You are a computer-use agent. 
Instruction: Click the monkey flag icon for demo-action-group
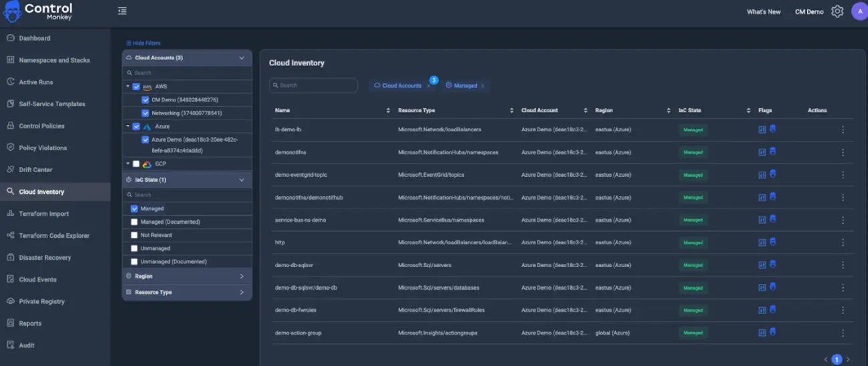coord(773,332)
